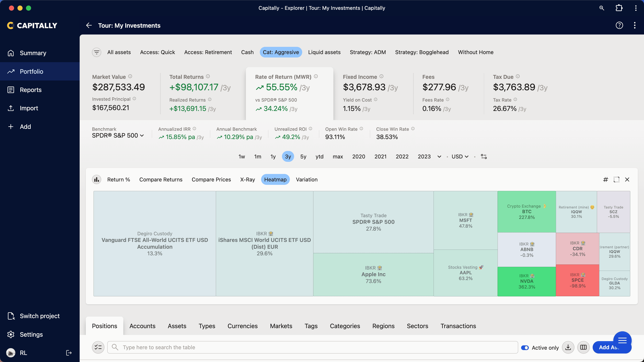Click the Close Win Rate info icon
This screenshot has height=362, width=644.
tap(413, 129)
